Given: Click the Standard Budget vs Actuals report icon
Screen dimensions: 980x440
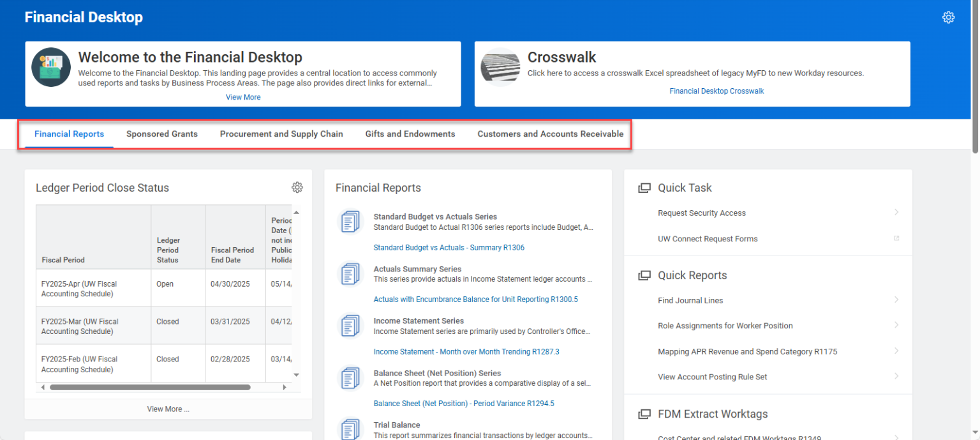Looking at the screenshot, I should [350, 221].
